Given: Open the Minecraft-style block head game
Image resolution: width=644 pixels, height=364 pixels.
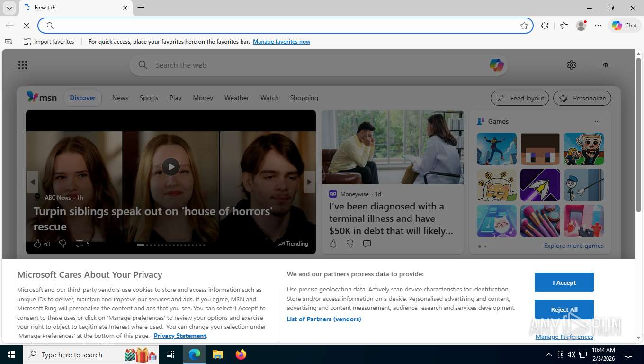Looking at the screenshot, I should pyautogui.click(x=540, y=149).
